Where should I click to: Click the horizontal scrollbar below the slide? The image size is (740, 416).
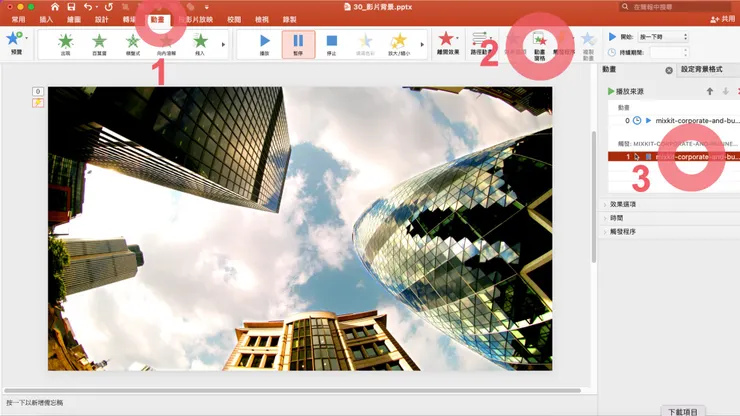click(293, 391)
